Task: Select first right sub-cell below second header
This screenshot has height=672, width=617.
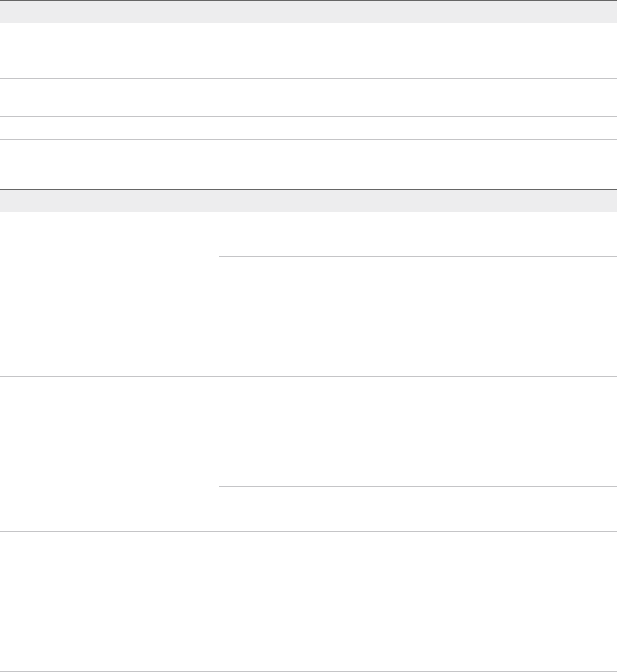Action: coord(418,234)
